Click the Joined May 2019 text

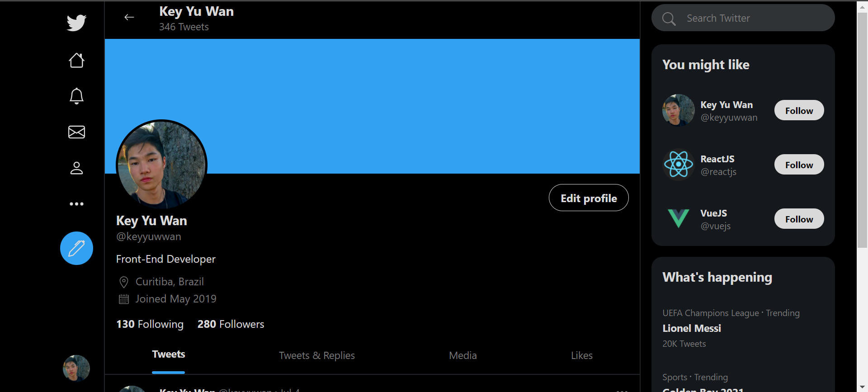click(176, 299)
